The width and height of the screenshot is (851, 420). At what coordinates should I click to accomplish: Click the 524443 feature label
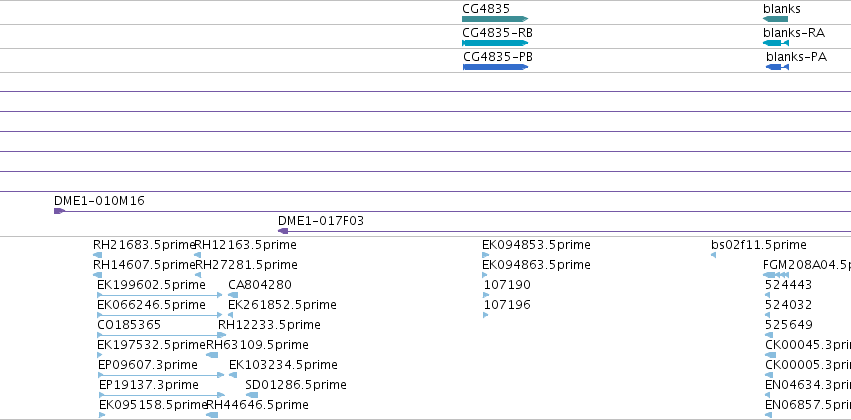pyautogui.click(x=789, y=285)
